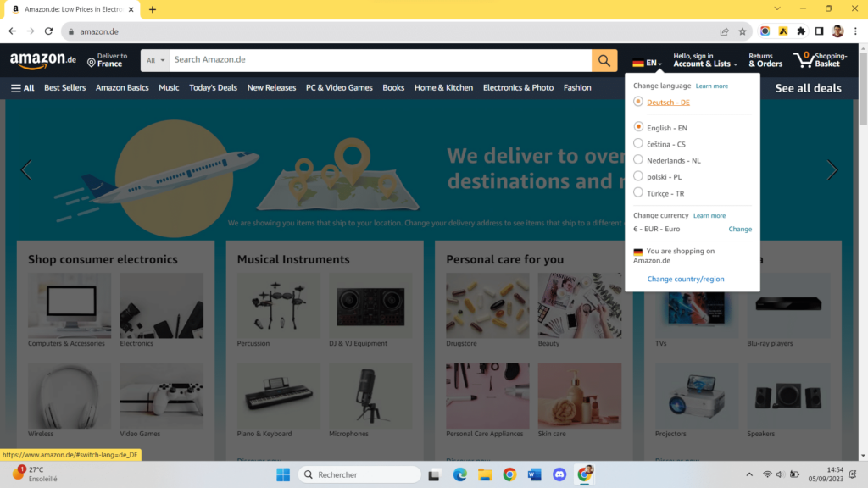Open Chrome three-dot menu
This screenshot has width=868, height=488.
click(855, 31)
